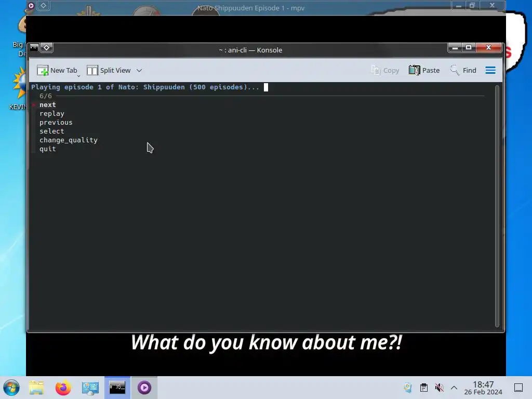This screenshot has width=532, height=399.
Task: Switch to Konsole taskbar entry
Action: pos(117,388)
